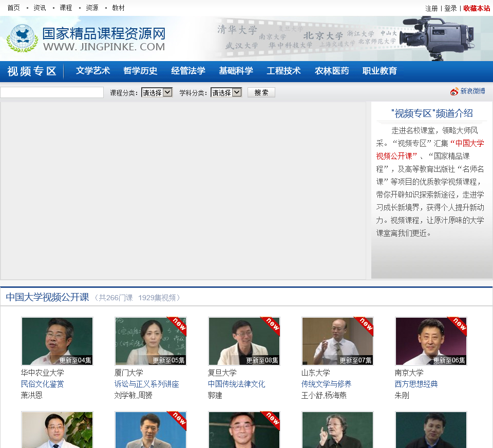The height and width of the screenshot is (448, 493).
Task: Select the 视频专区 channel heading
Action: coord(32,71)
